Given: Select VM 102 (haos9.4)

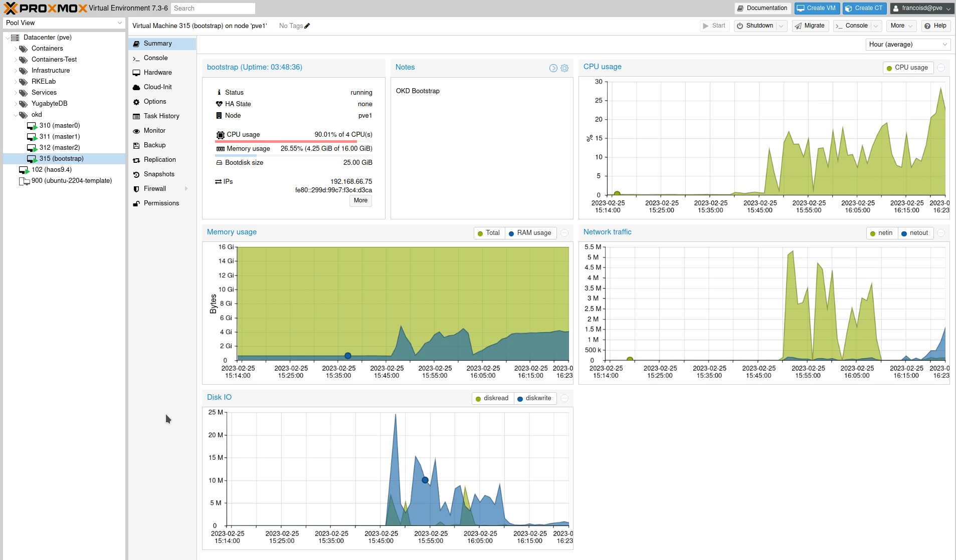Looking at the screenshot, I should coord(52,170).
